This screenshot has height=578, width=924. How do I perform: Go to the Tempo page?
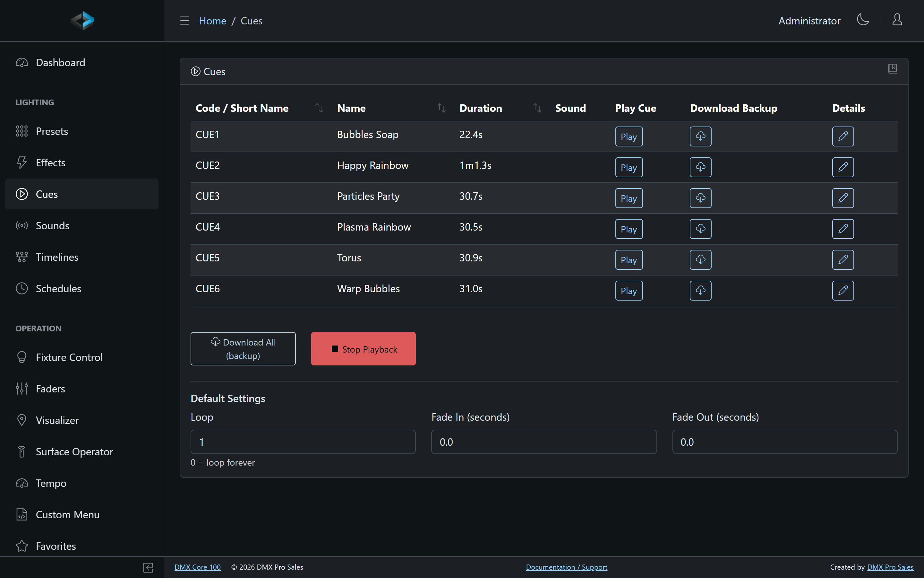(82, 483)
